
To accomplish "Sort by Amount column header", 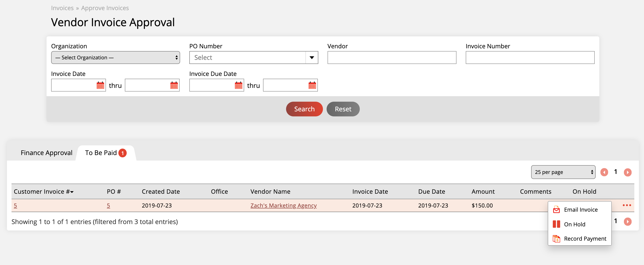I will [483, 191].
